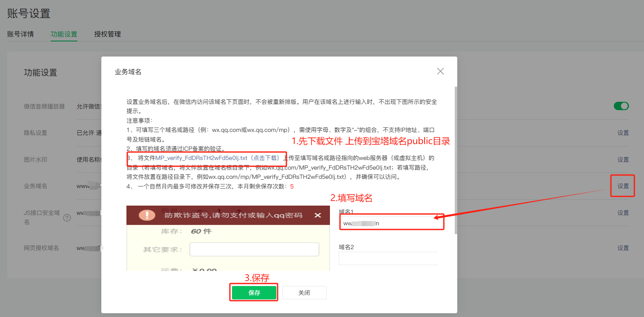Close the 业务域名 dialog with the X icon
This screenshot has height=317, width=644.
(x=440, y=71)
